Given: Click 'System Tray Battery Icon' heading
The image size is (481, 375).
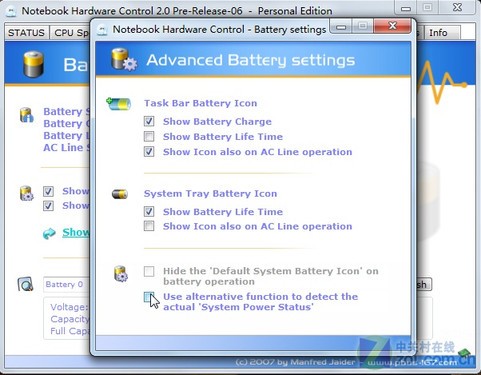Looking at the screenshot, I should point(210,194).
